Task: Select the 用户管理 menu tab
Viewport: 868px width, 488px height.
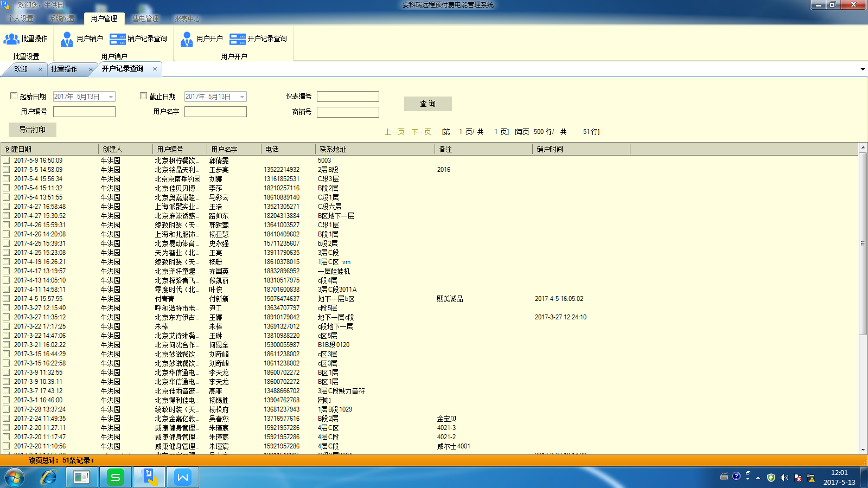Action: (104, 18)
